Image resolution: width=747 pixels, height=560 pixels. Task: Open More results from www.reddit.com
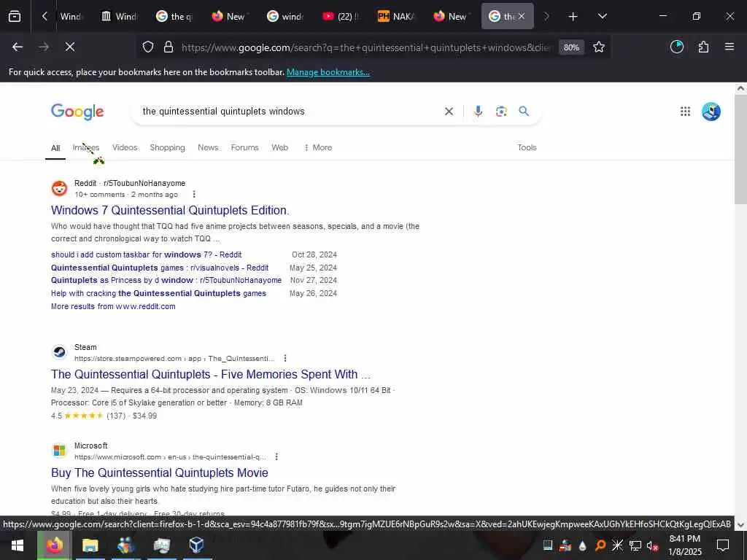[113, 307]
